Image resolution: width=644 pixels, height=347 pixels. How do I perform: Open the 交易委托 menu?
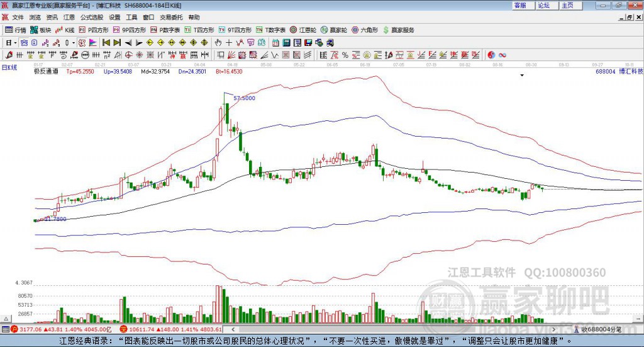[171, 17]
